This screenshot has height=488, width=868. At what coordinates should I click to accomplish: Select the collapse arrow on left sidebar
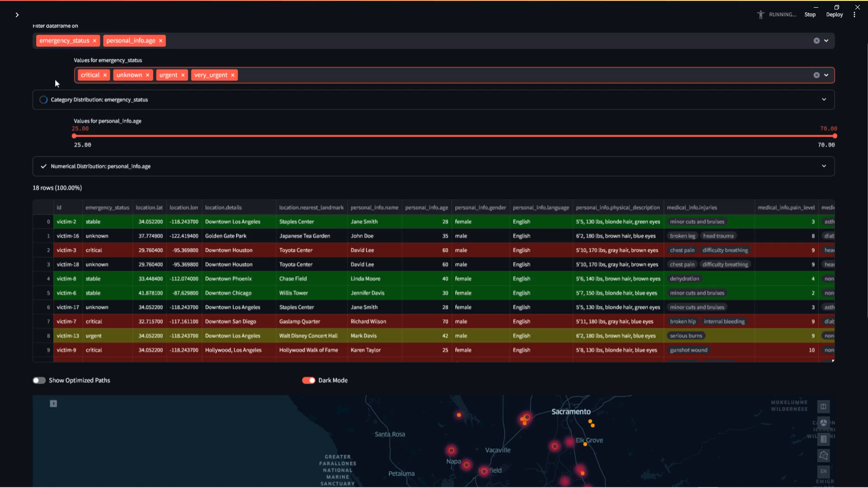tap(17, 14)
